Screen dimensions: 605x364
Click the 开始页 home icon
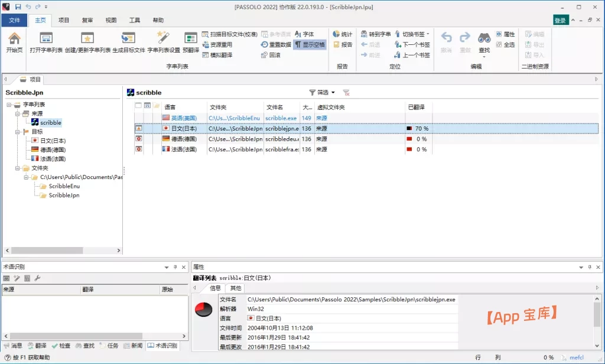coord(14,40)
